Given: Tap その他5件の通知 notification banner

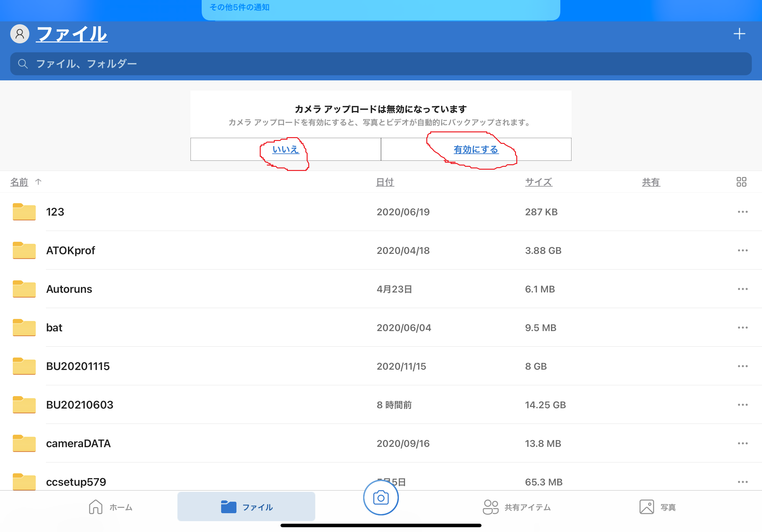Looking at the screenshot, I should (x=381, y=8).
